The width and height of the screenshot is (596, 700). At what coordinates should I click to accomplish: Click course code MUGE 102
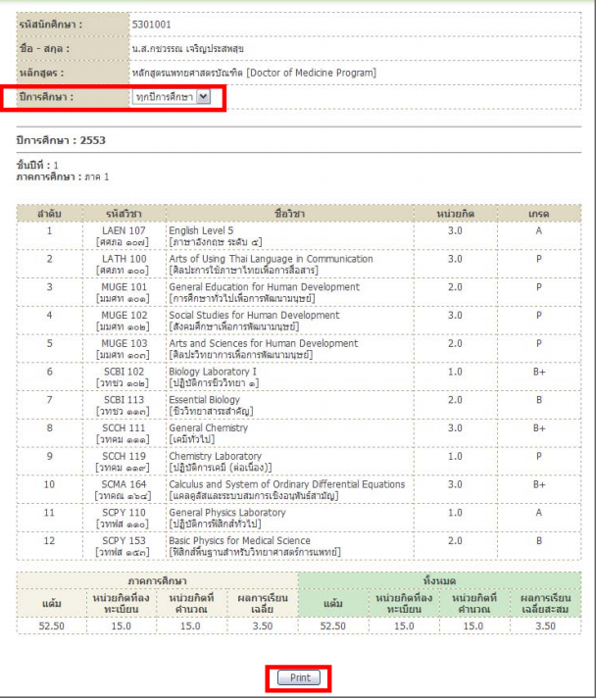pyautogui.click(x=124, y=315)
